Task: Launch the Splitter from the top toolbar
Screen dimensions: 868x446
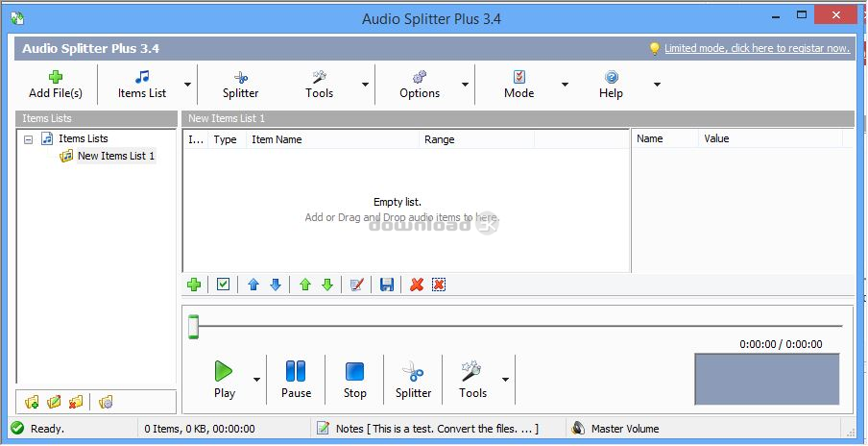Action: pyautogui.click(x=240, y=85)
